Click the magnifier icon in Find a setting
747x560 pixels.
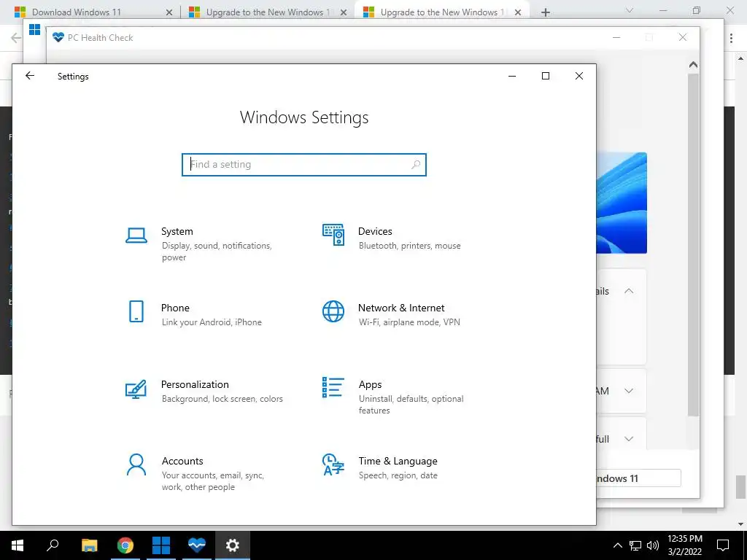[x=415, y=165]
